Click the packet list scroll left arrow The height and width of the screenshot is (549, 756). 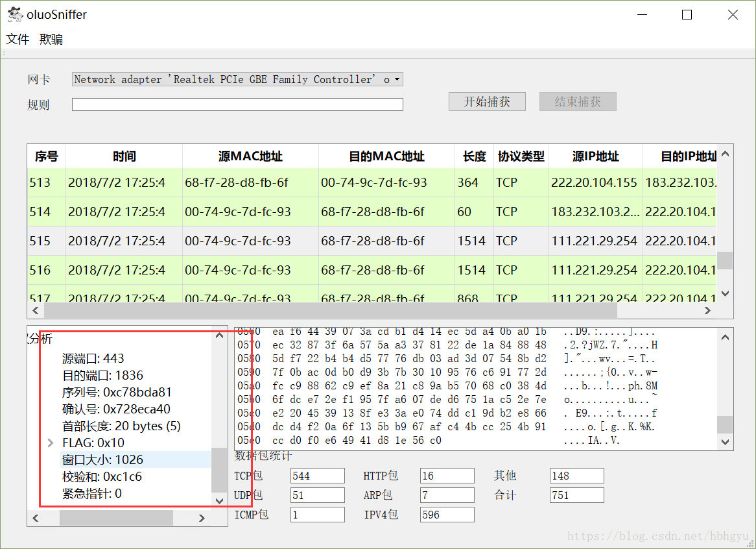(x=35, y=311)
